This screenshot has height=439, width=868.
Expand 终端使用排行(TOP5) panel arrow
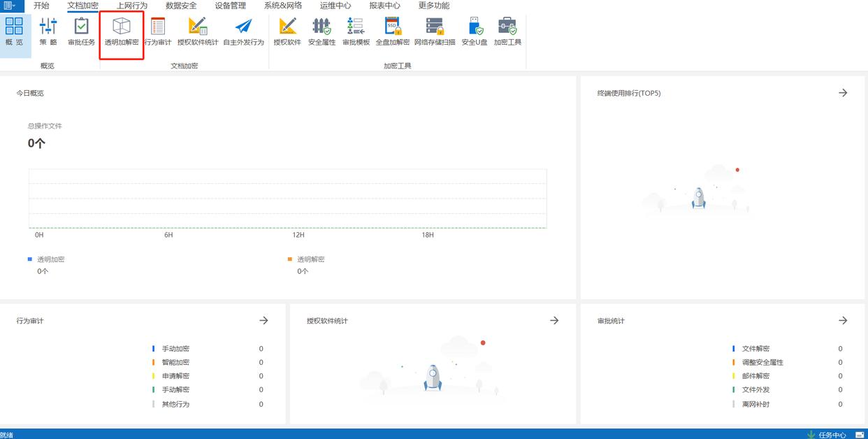point(843,93)
